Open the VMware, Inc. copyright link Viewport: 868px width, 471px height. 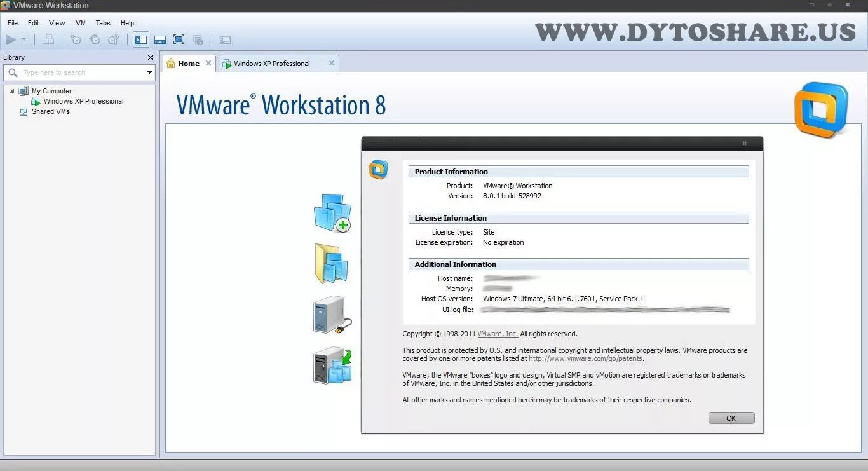[x=498, y=334]
